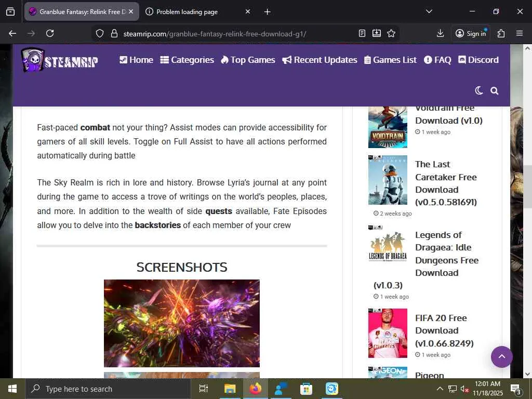Image resolution: width=532 pixels, height=399 pixels.
Task: Click scrollbar up arrow
Action: [x=527, y=48]
